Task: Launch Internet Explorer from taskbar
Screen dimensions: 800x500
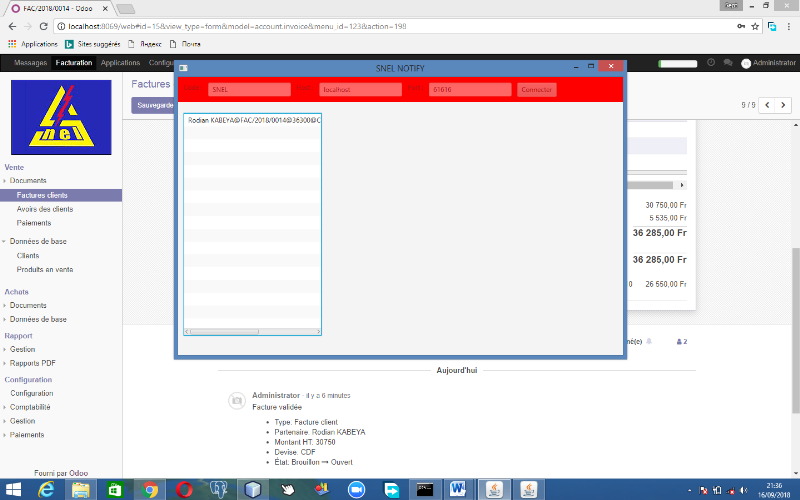Action: coord(46,490)
